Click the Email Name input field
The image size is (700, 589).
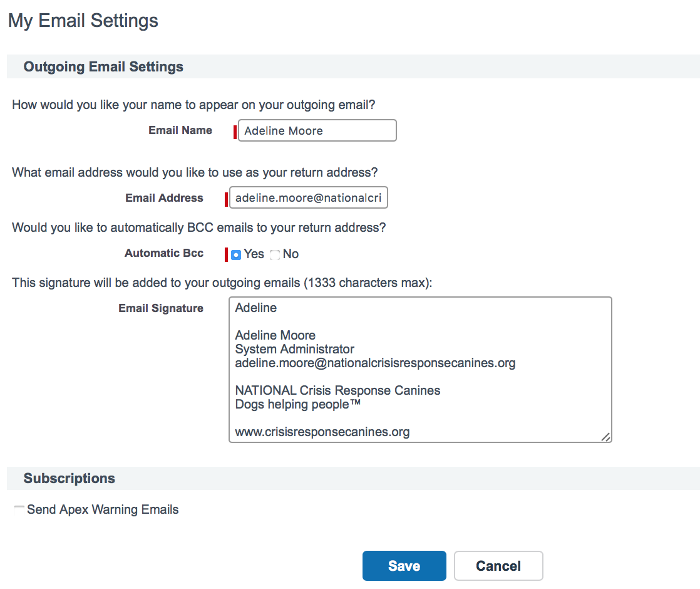317,131
